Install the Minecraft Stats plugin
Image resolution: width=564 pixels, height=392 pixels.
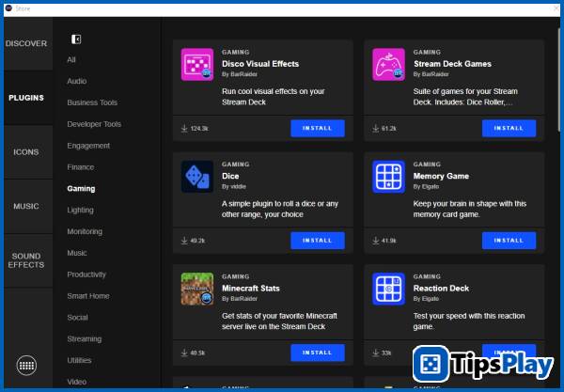click(x=318, y=353)
